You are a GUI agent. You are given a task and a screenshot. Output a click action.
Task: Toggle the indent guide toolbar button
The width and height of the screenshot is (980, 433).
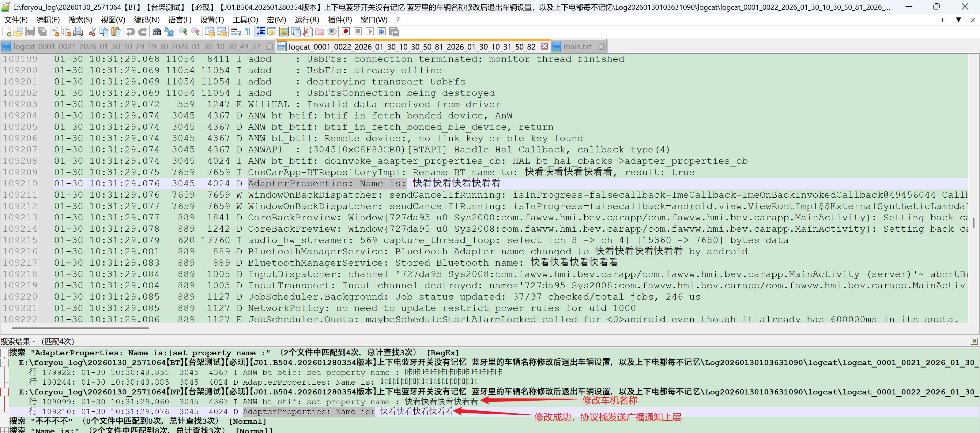tap(261, 32)
